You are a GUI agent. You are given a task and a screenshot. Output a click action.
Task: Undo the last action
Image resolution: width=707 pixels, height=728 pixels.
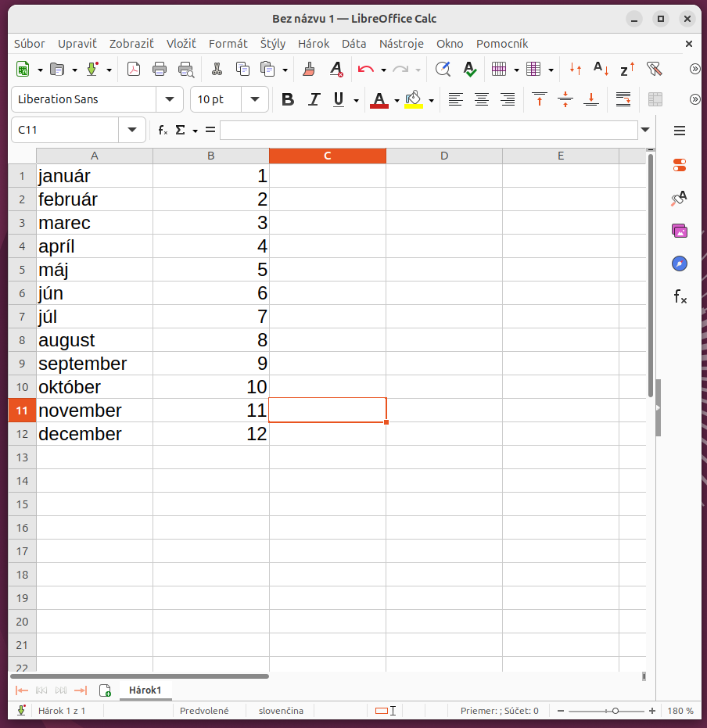(366, 70)
